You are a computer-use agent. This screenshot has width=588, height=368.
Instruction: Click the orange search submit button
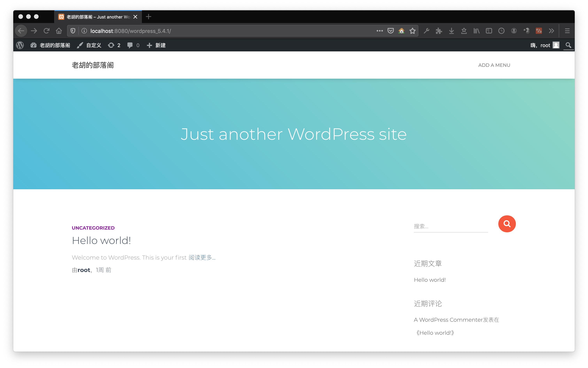coord(507,224)
